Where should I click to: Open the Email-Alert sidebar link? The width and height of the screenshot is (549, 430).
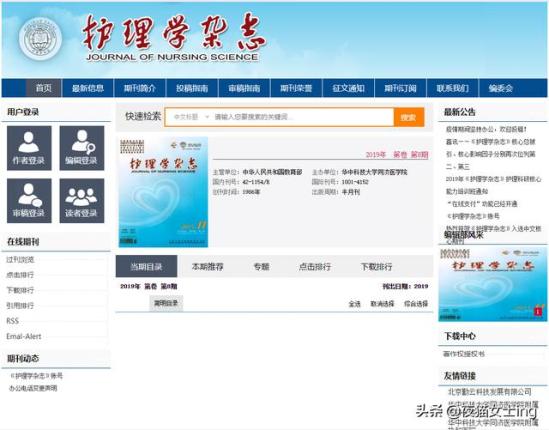click(x=23, y=337)
